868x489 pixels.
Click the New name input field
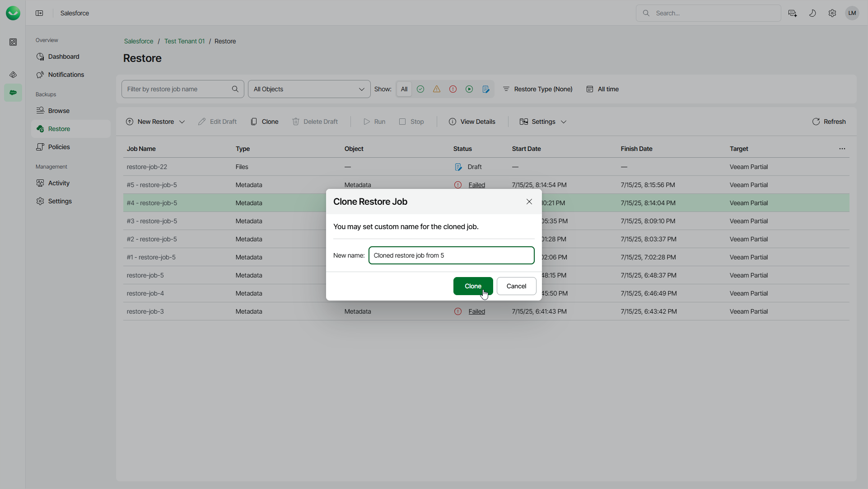click(451, 255)
